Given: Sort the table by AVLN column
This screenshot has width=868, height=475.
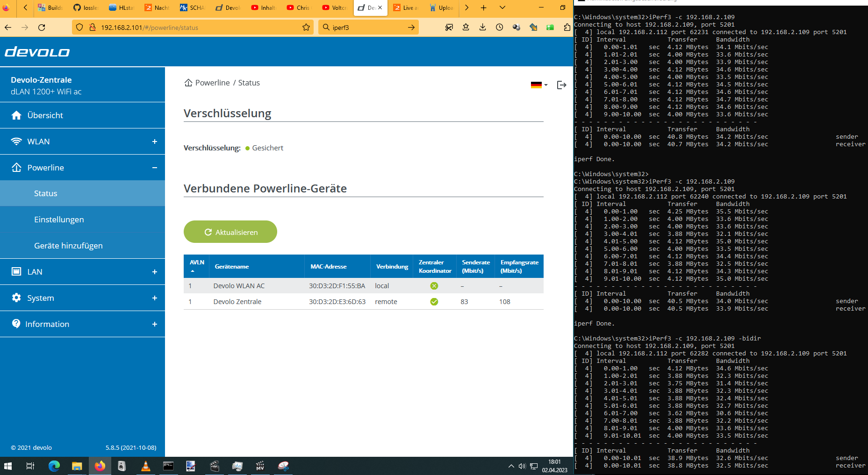Looking at the screenshot, I should pos(197,266).
